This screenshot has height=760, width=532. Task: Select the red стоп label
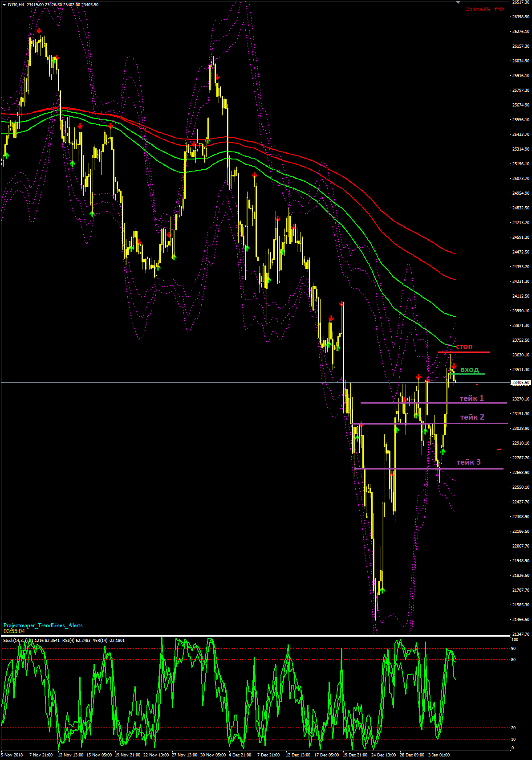pyautogui.click(x=464, y=347)
